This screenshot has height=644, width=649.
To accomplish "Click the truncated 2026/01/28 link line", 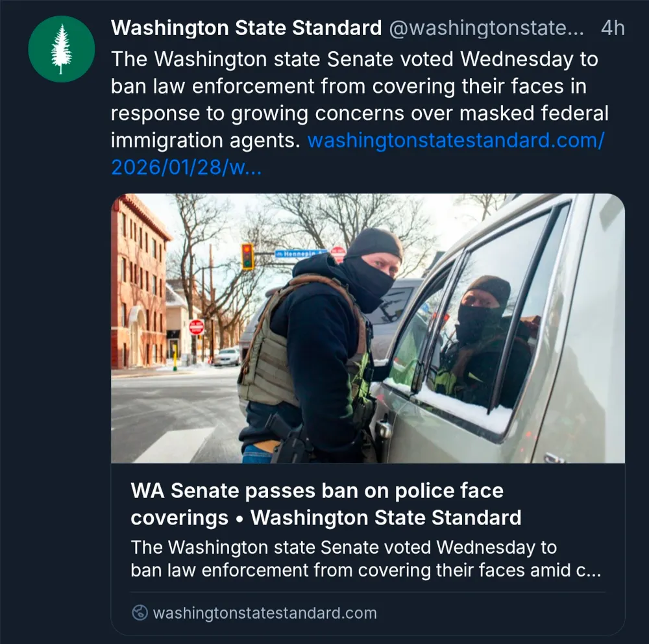I will point(186,167).
